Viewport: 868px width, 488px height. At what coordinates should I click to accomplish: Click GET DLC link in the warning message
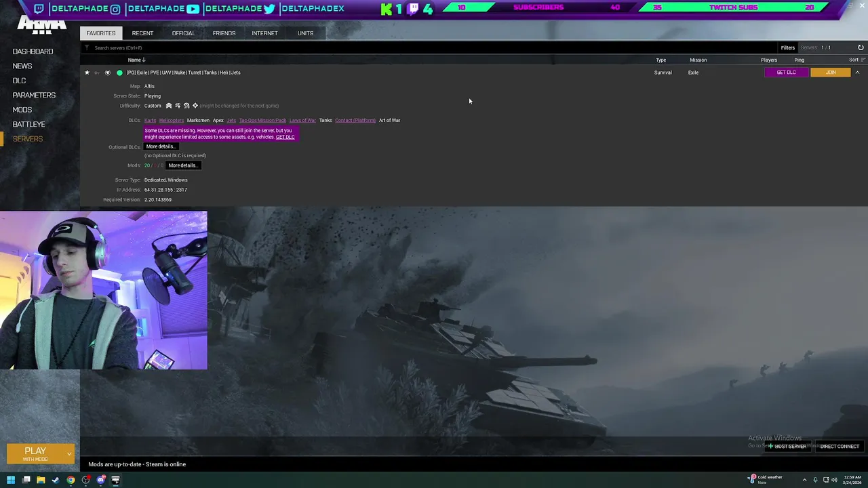[x=285, y=137]
